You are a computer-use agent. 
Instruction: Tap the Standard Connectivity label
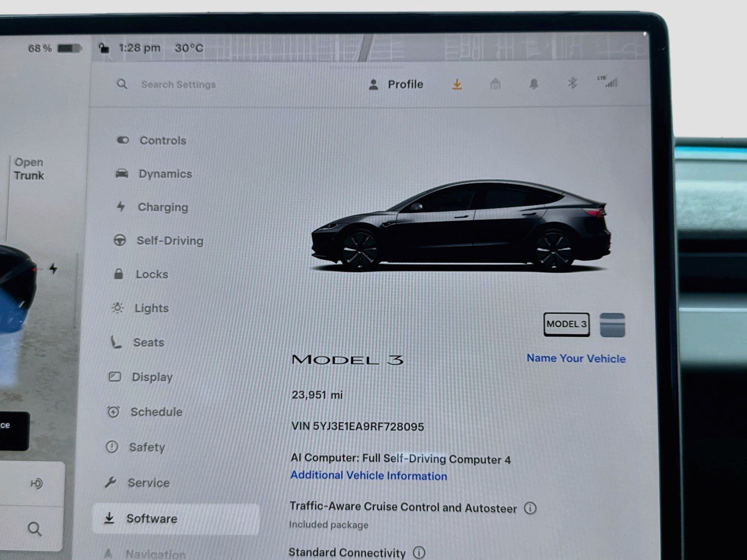click(x=347, y=552)
